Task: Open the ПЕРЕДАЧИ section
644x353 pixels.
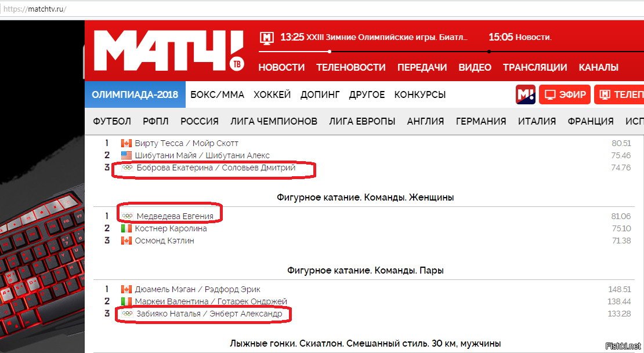Action: [x=422, y=67]
